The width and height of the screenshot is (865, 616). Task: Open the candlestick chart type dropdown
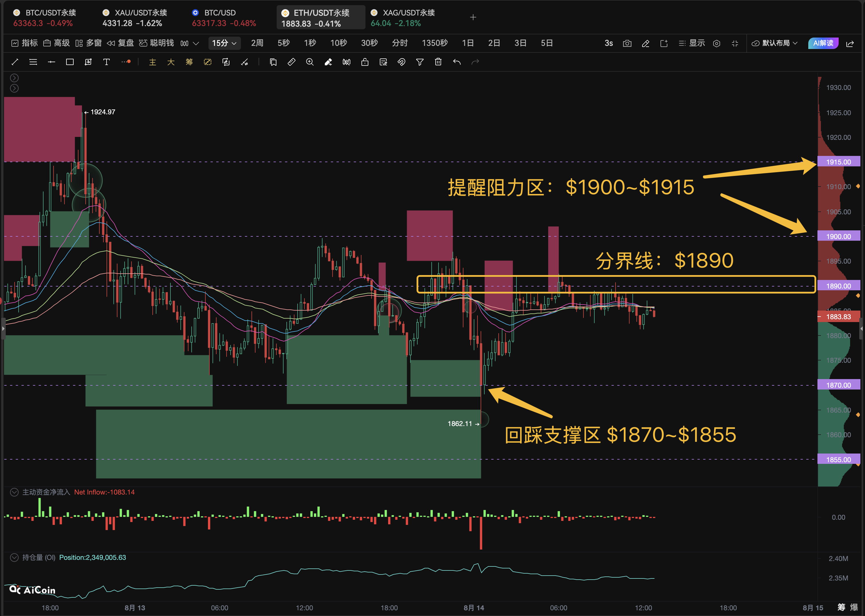point(190,43)
